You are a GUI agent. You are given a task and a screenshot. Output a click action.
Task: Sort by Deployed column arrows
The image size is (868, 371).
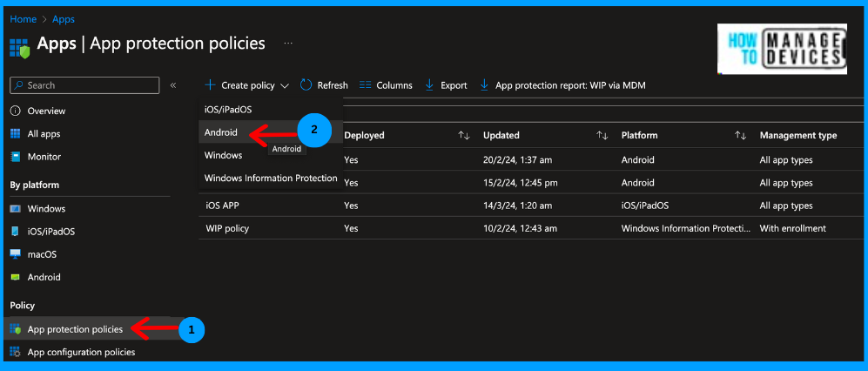point(464,136)
